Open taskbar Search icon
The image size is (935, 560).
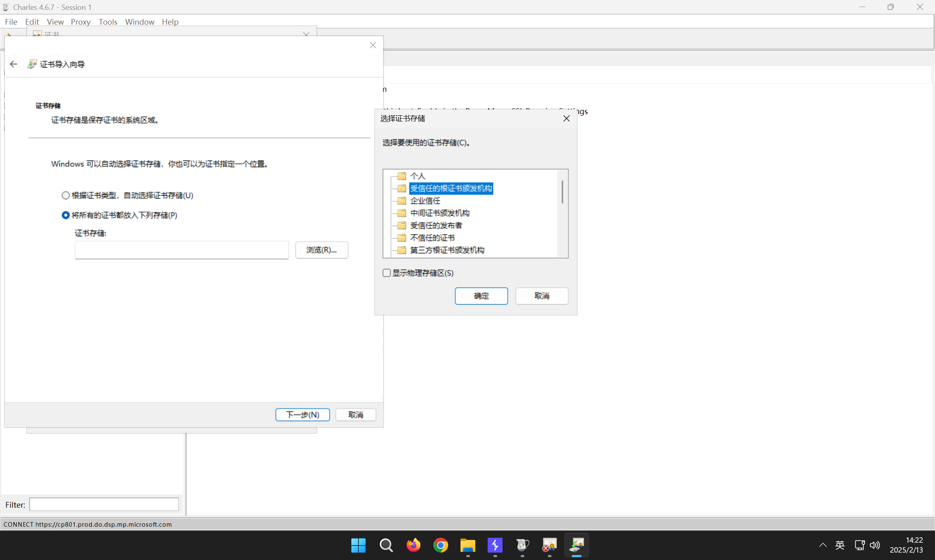[386, 545]
